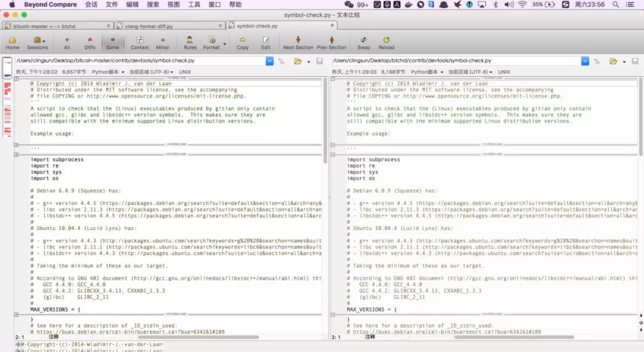Click the Copy toolbar icon
This screenshot has width=644, height=352.
click(x=242, y=43)
